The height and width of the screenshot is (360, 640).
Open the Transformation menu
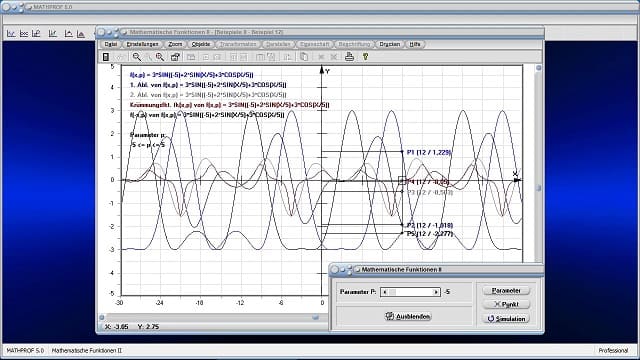point(238,44)
